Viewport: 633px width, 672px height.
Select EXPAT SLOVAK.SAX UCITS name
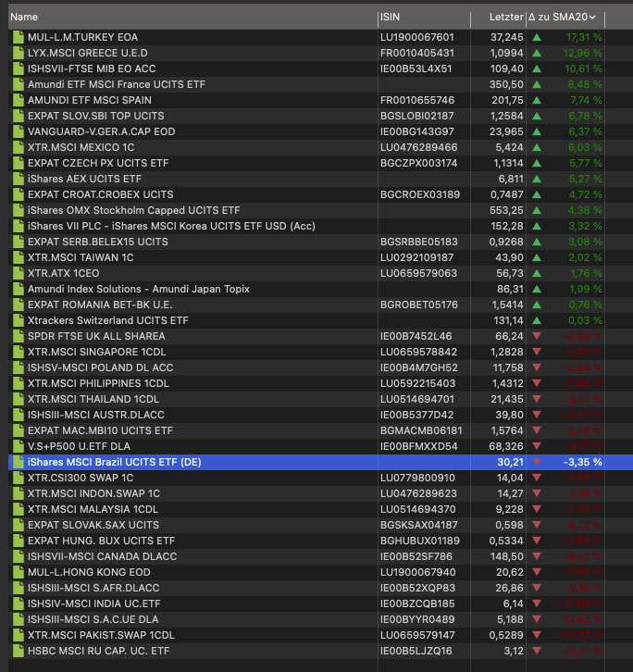pyautogui.click(x=93, y=525)
